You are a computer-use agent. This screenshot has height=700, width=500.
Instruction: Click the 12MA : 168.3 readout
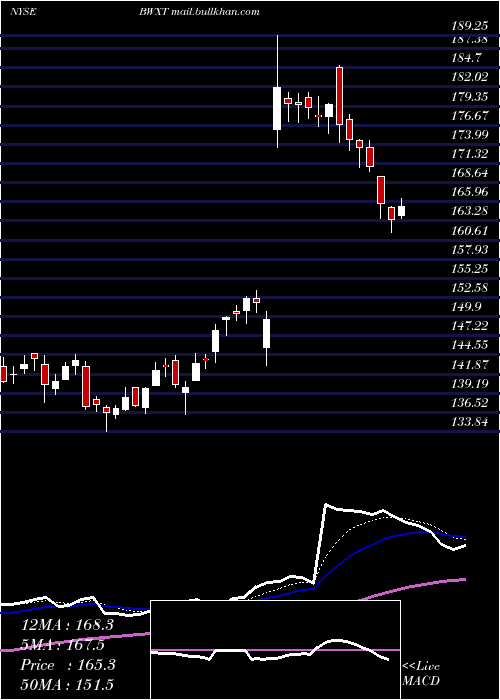coord(67,625)
